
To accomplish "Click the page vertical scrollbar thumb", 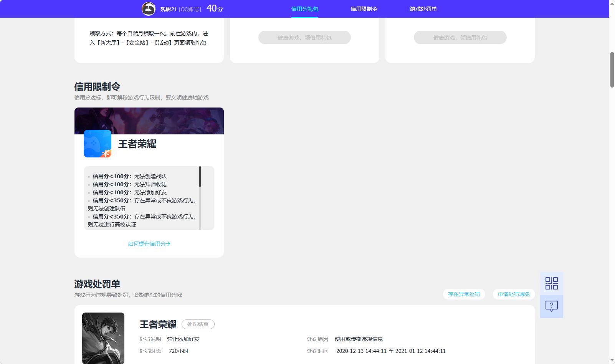I will click(612, 69).
